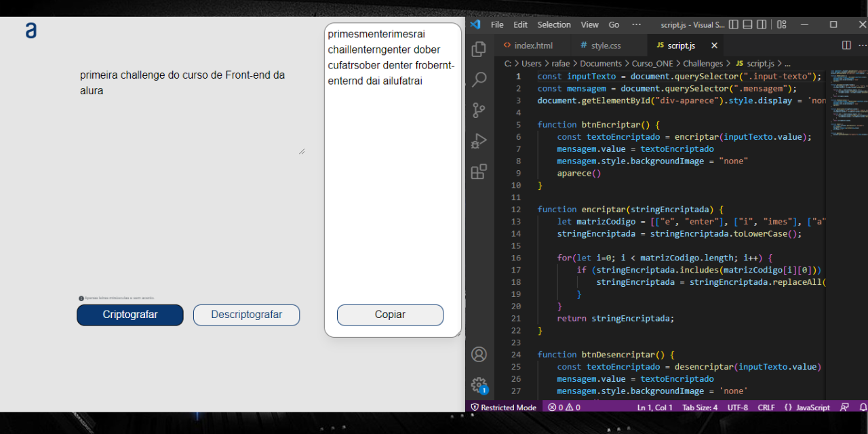868x434 pixels.
Task: Open the Accounts icon in sidebar
Action: tap(479, 354)
